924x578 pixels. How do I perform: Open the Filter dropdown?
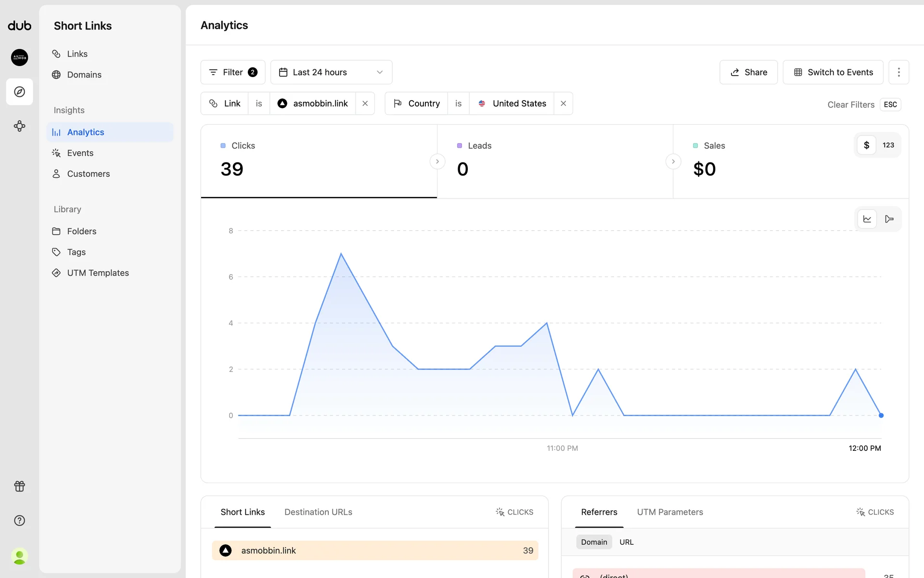(x=233, y=72)
